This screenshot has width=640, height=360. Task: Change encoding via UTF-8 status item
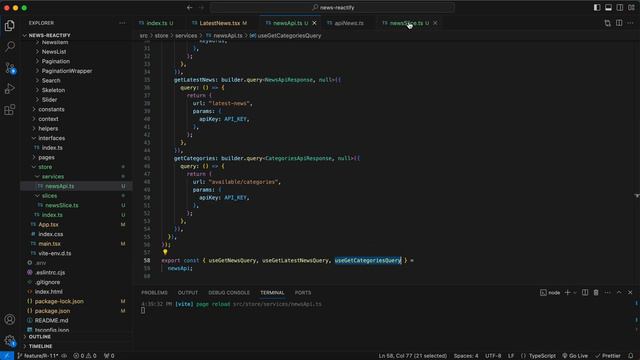click(x=493, y=356)
